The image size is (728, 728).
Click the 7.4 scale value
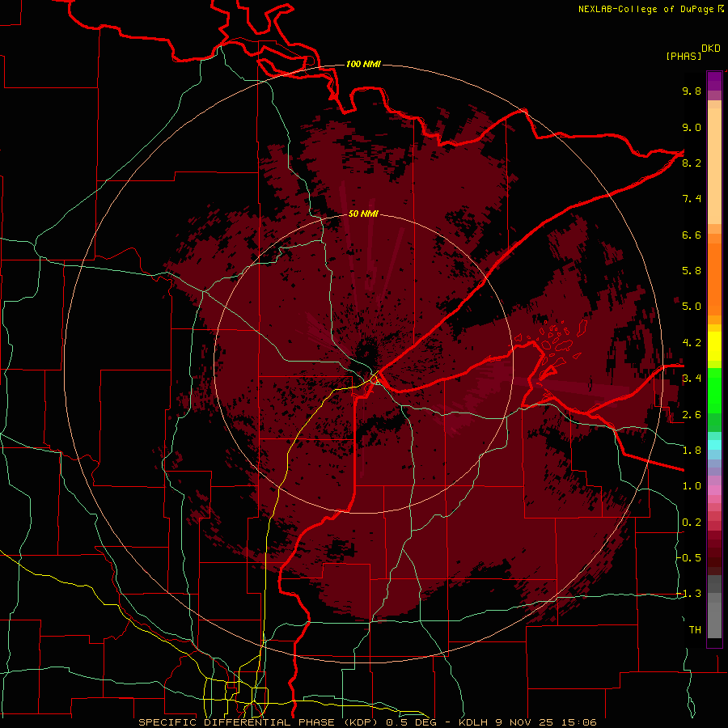pyautogui.click(x=692, y=199)
